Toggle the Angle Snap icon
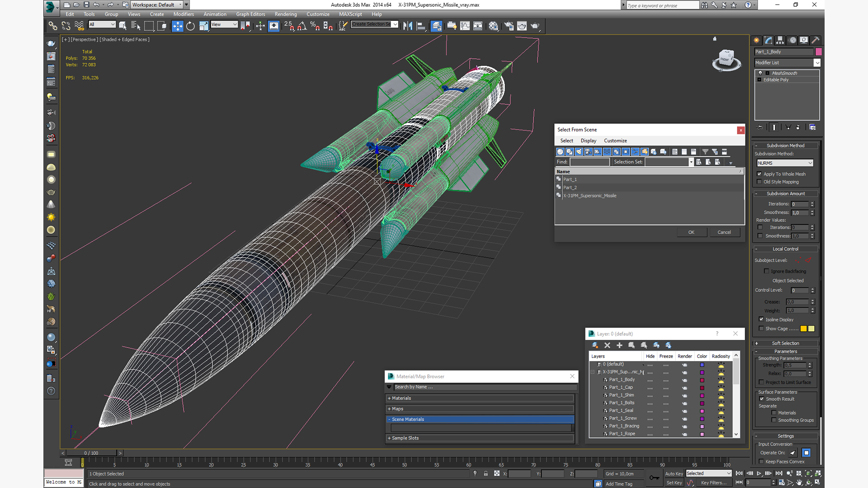This screenshot has height=488, width=868. tap(302, 26)
